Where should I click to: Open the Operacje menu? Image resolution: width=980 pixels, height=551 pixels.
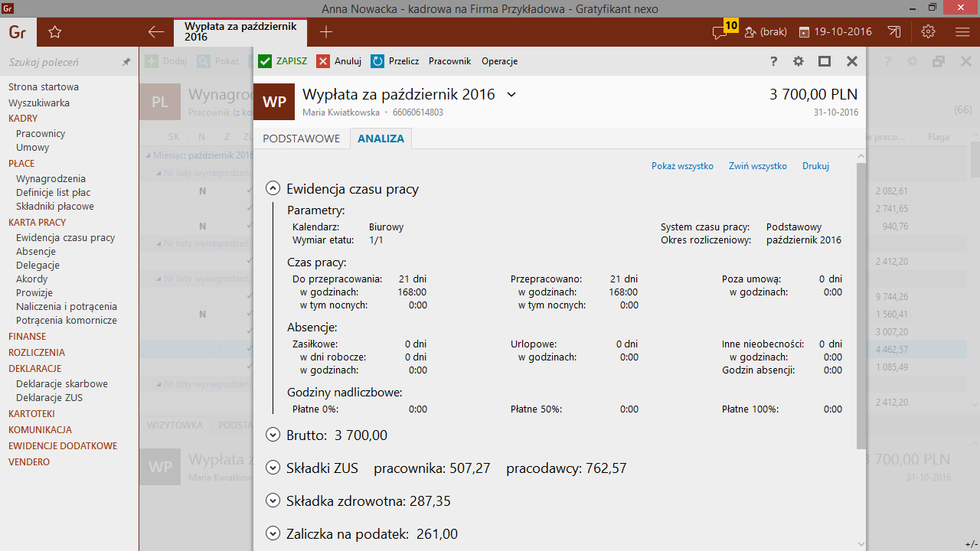pyautogui.click(x=500, y=61)
